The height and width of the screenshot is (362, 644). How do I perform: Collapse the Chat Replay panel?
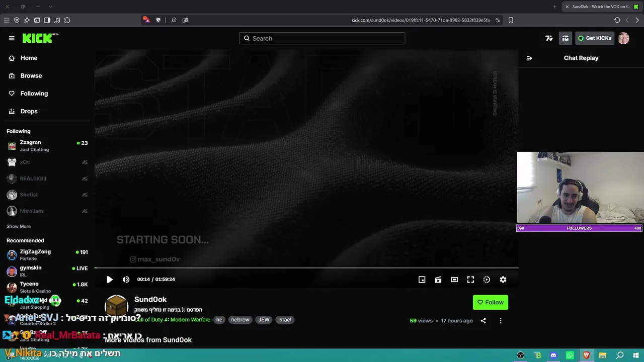[x=529, y=58]
